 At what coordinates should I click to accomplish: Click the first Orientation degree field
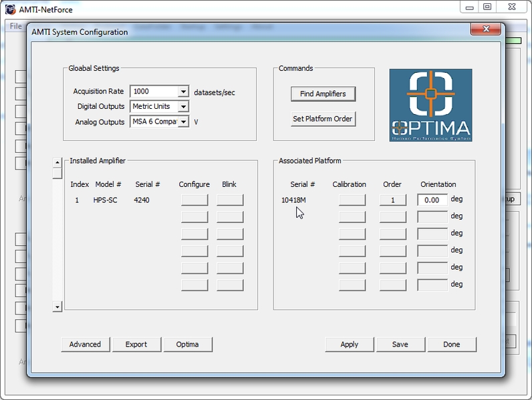pos(432,200)
